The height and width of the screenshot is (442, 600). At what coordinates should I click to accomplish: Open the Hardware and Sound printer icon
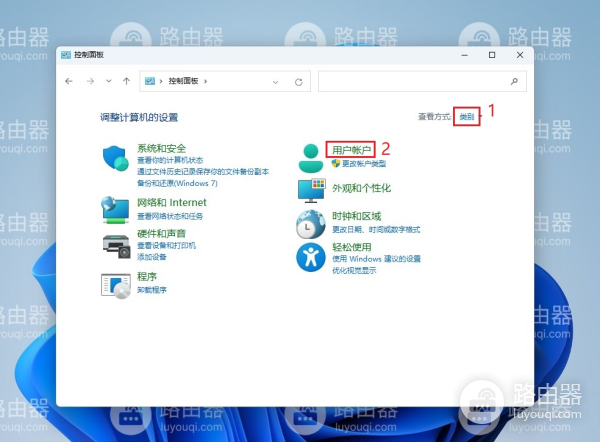pyautogui.click(x=117, y=247)
